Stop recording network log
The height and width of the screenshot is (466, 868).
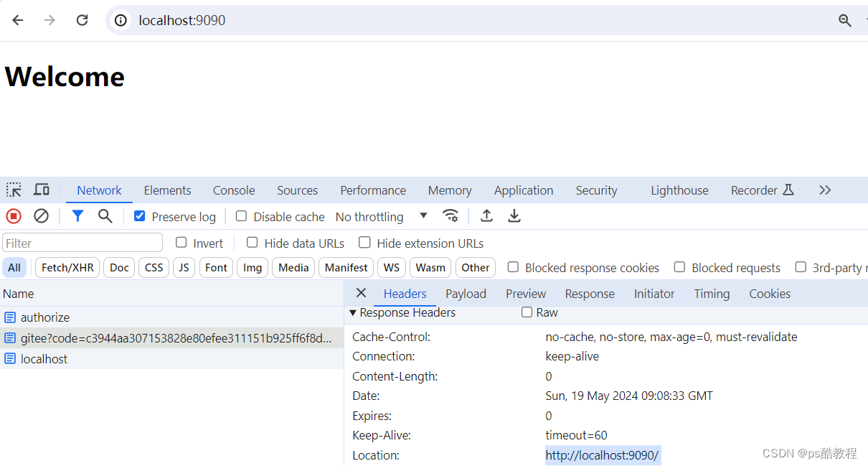(13, 215)
